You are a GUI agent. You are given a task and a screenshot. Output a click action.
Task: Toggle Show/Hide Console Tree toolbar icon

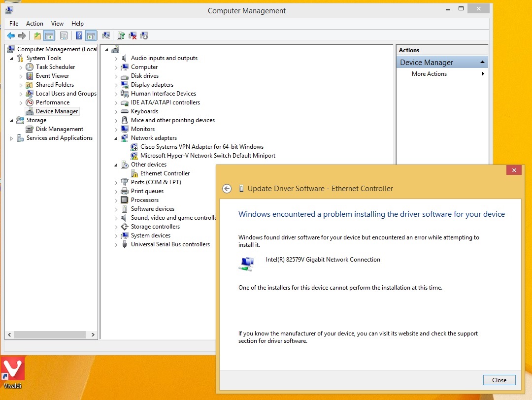[49, 35]
